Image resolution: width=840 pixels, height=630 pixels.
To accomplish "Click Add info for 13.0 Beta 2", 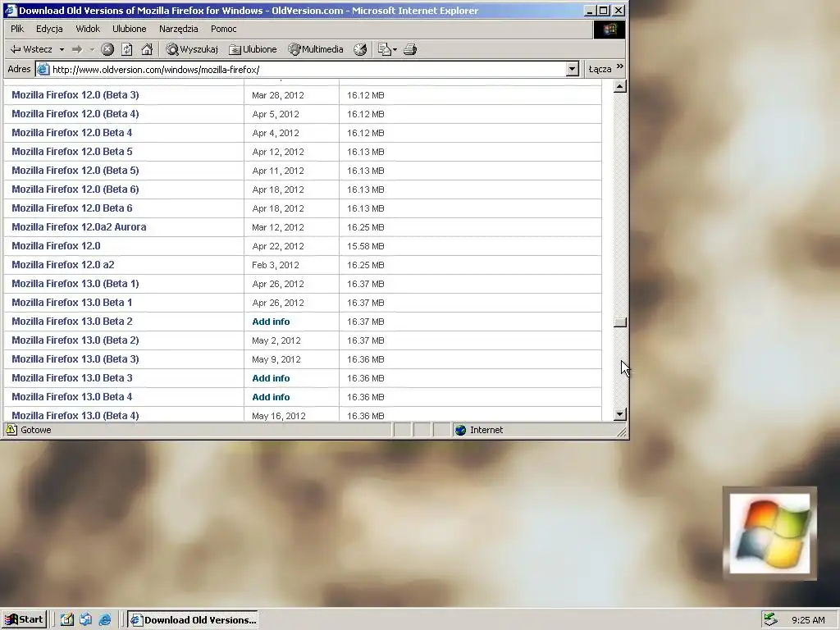I will 271,322.
